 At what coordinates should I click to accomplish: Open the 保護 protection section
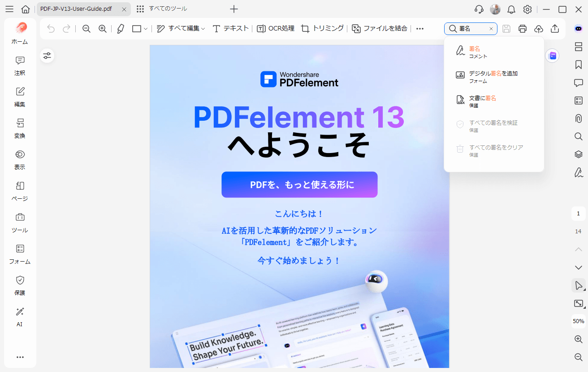[x=20, y=285]
